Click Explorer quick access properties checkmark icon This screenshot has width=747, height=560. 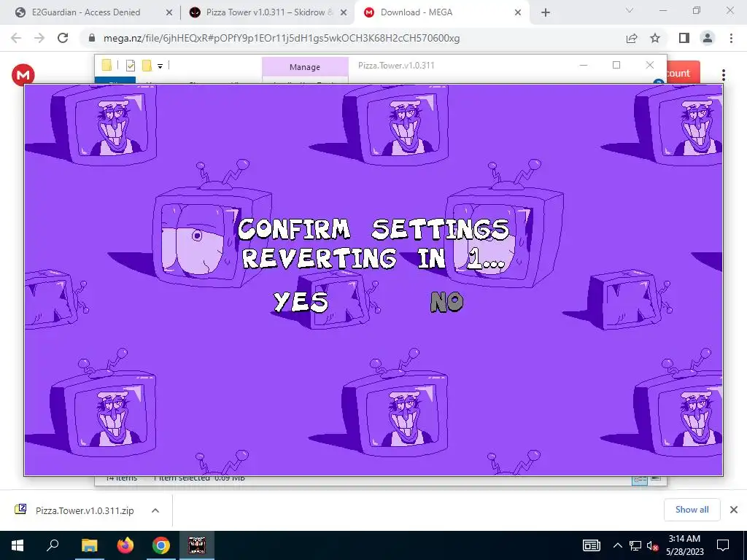click(131, 66)
